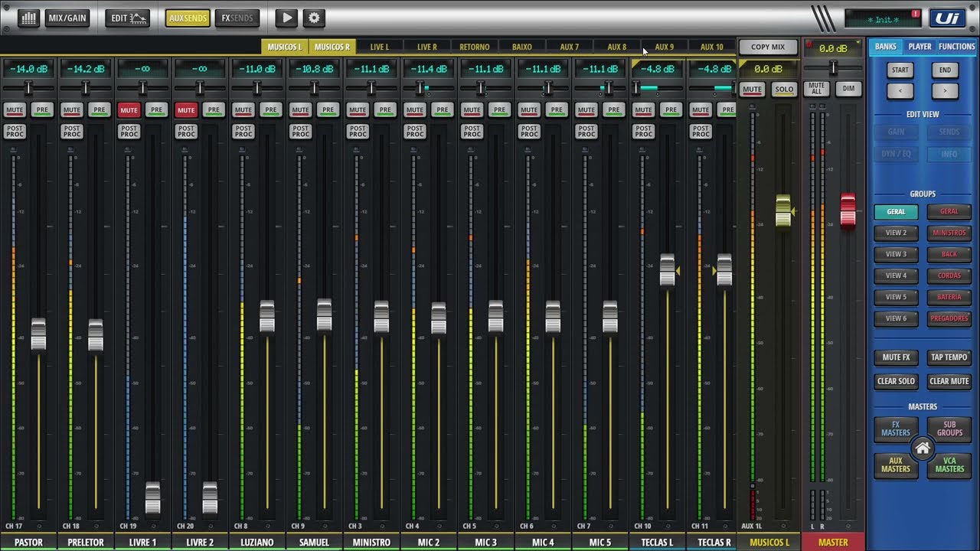Click TAP TEMPO button
The image size is (980, 551).
(949, 357)
